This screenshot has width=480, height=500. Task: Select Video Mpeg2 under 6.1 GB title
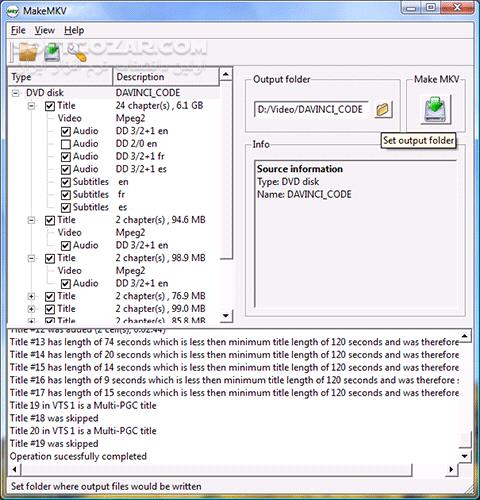pos(130,119)
